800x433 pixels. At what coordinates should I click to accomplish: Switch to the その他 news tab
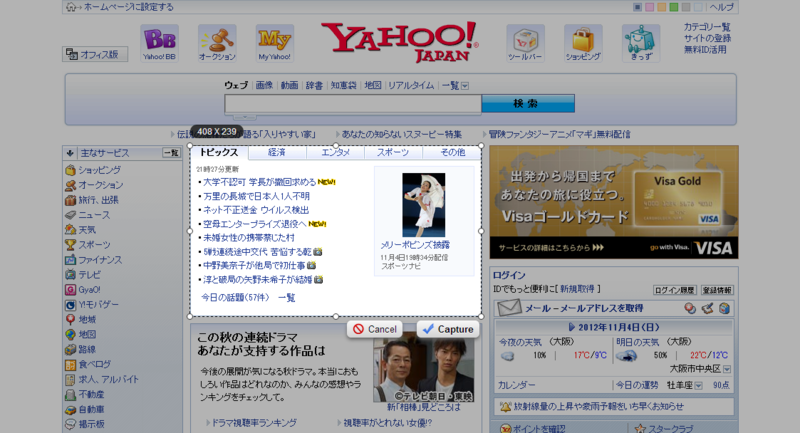tap(453, 152)
